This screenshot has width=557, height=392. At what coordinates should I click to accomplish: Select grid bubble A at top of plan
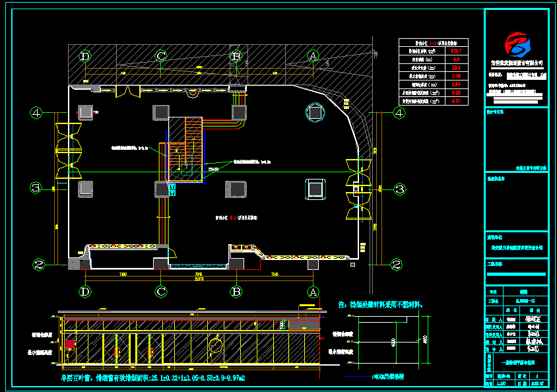(x=313, y=56)
